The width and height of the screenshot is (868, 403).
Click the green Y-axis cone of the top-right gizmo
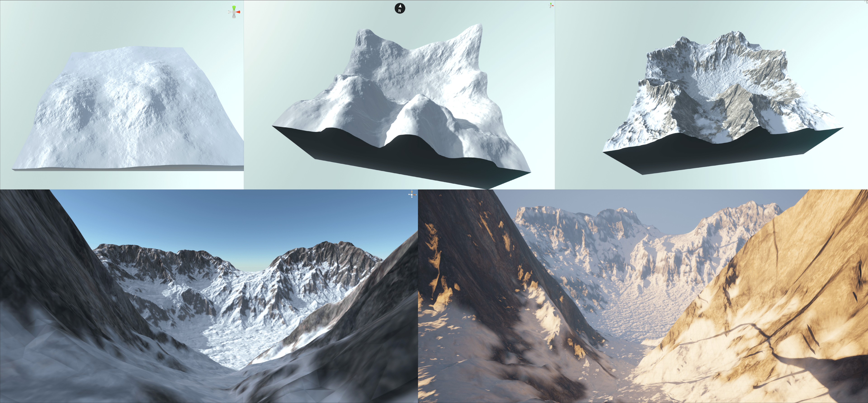[x=551, y=3]
